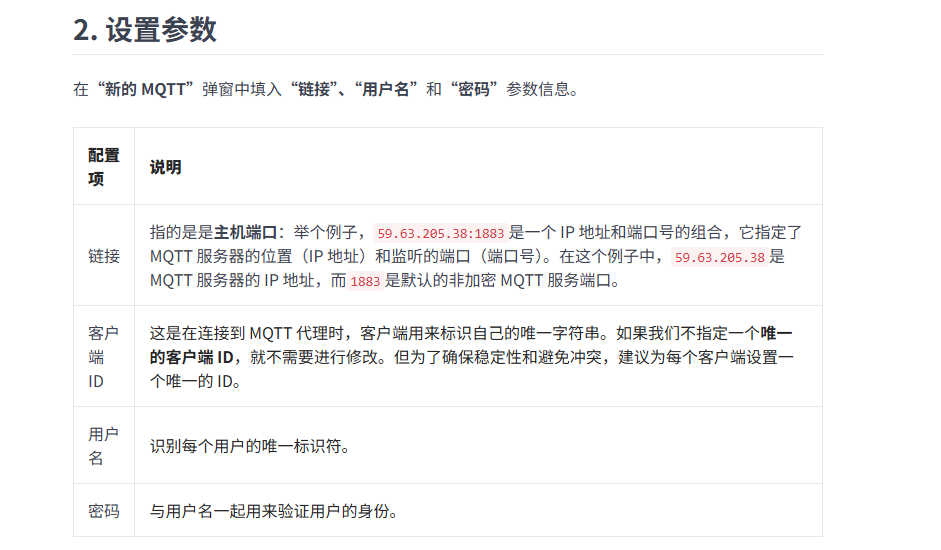941x550 pixels.
Task: Click the inline code "1883"
Action: (x=365, y=281)
